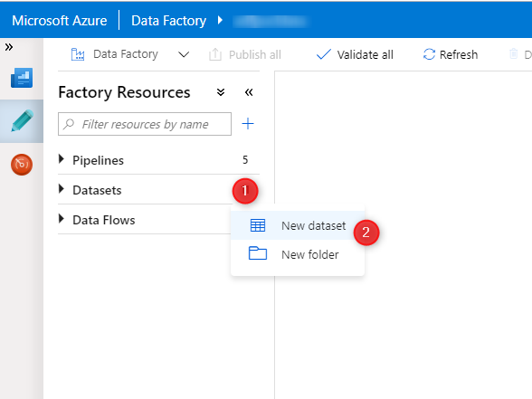Select the Datasets label

[x=97, y=190]
